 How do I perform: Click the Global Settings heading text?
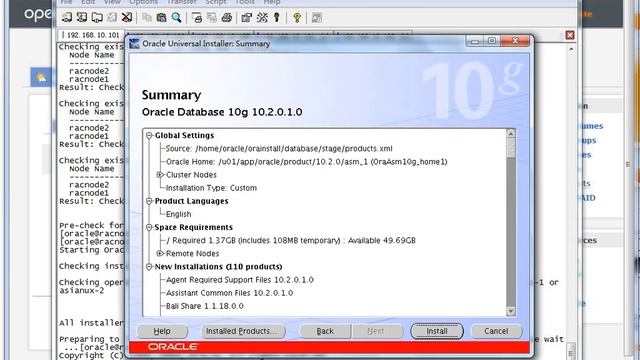(x=184, y=136)
